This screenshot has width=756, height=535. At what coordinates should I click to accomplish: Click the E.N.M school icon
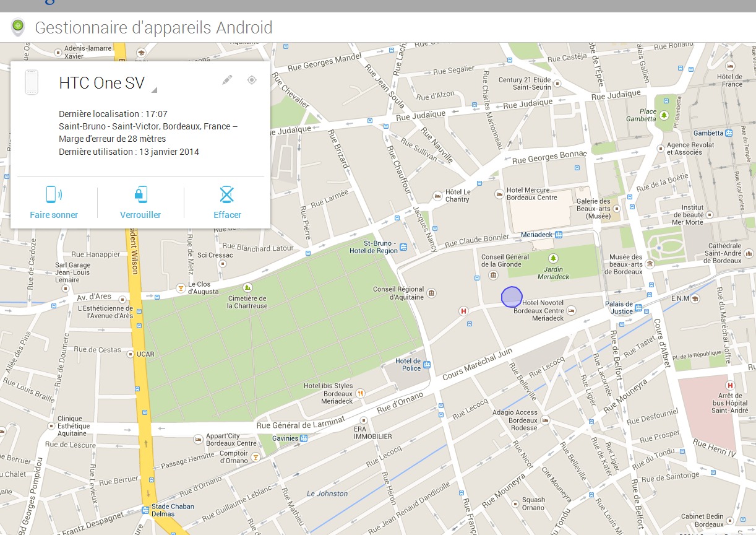695,298
